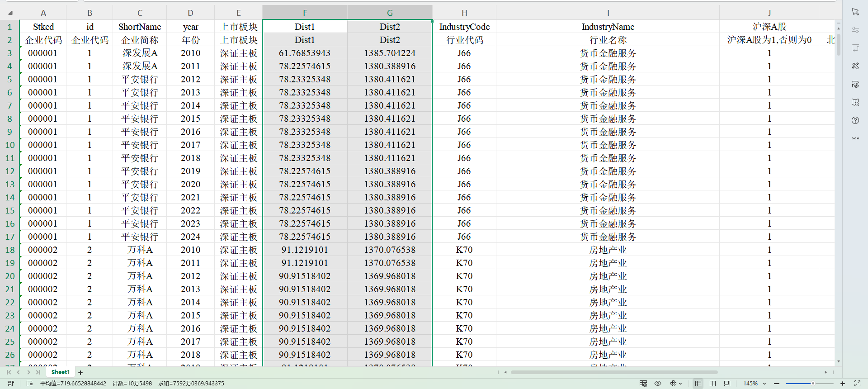Click the 沪深A股 header cell
The image size is (868, 389).
pyautogui.click(x=769, y=27)
